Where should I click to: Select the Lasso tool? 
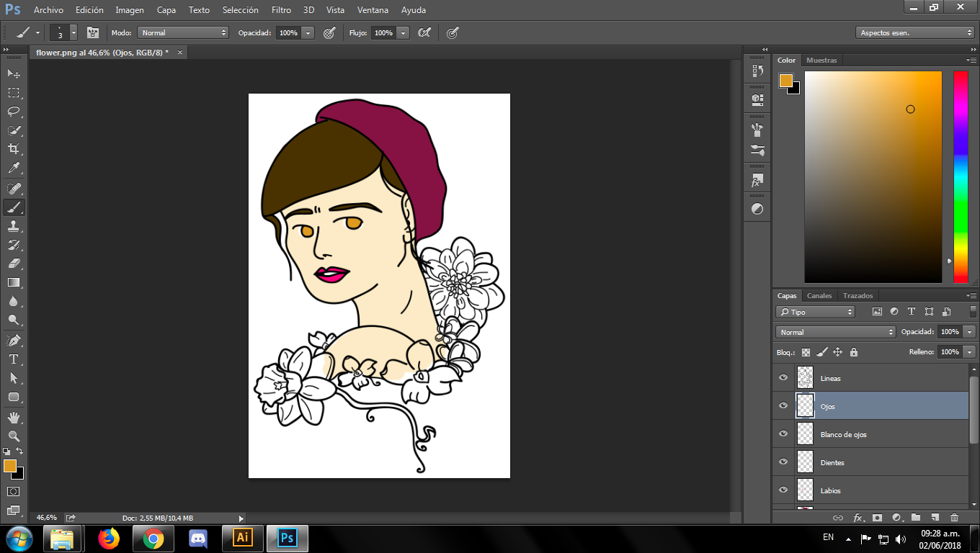pyautogui.click(x=14, y=112)
